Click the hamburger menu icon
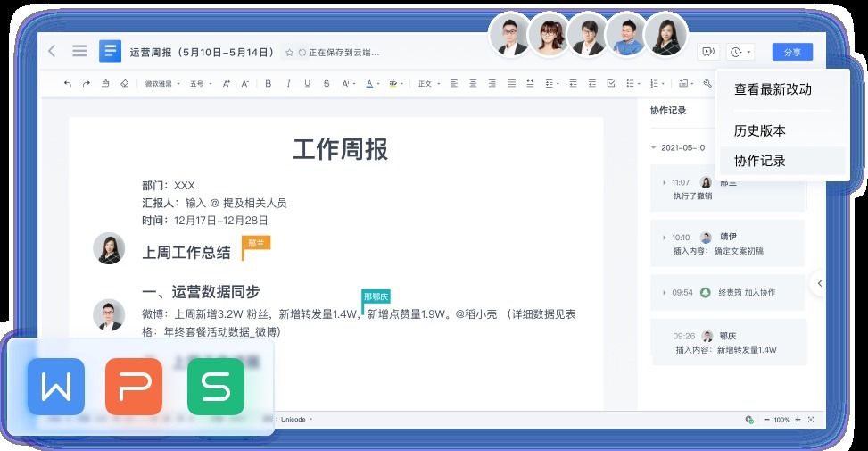This screenshot has width=868, height=451. tap(79, 52)
